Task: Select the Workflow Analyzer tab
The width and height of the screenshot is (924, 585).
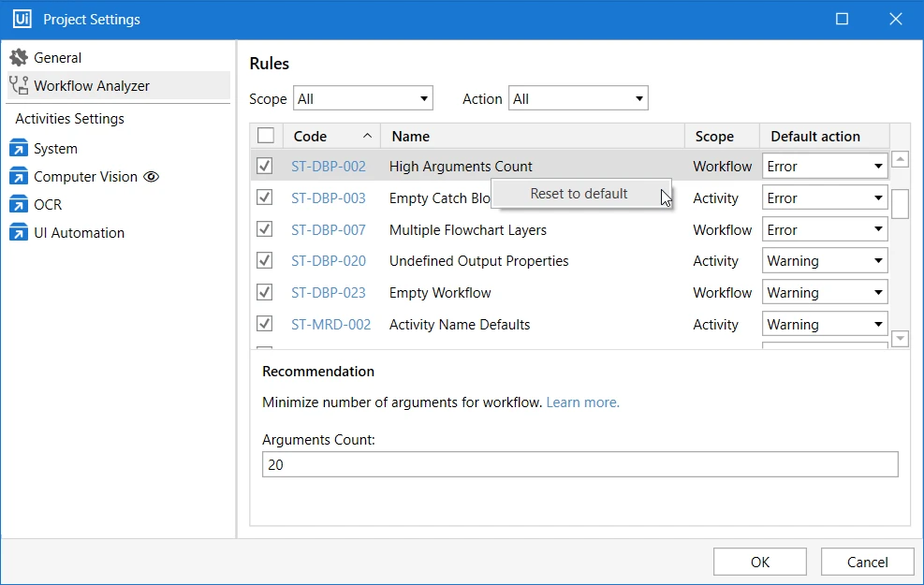Action: (118, 86)
